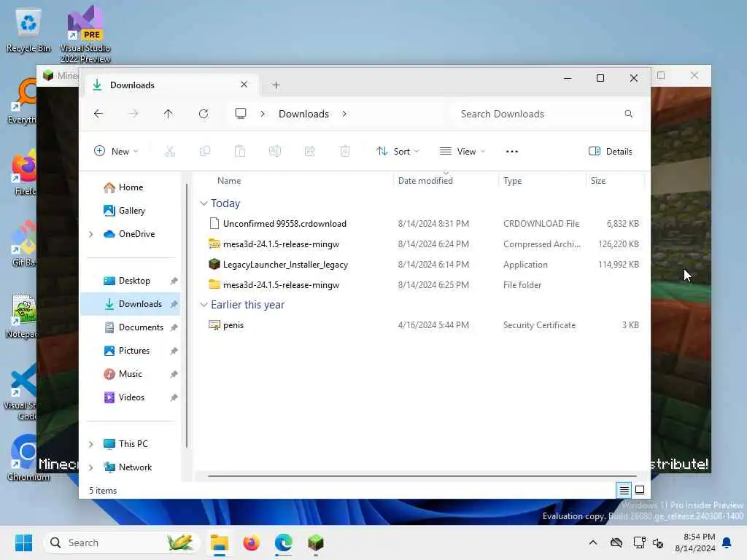Close the Downloads tab
747x560 pixels.
click(x=244, y=85)
